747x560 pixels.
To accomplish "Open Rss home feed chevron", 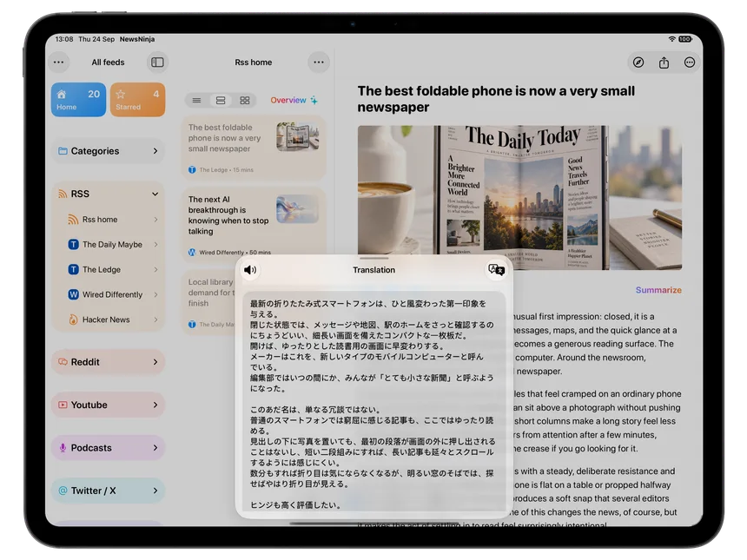I will [x=155, y=220].
